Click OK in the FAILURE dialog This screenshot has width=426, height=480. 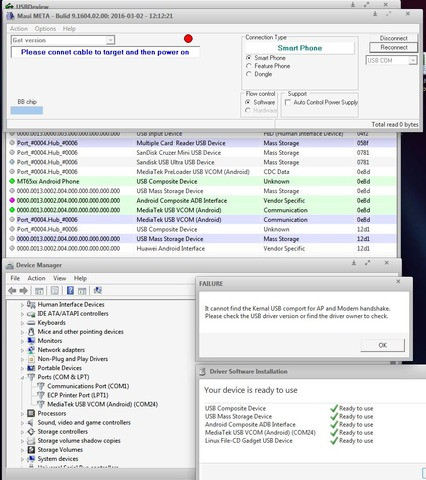(x=383, y=345)
